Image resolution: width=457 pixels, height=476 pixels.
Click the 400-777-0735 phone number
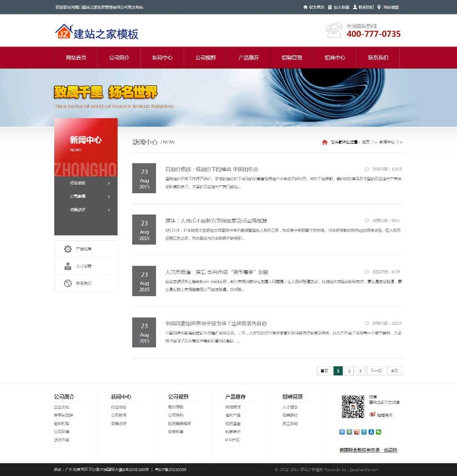[x=374, y=34]
